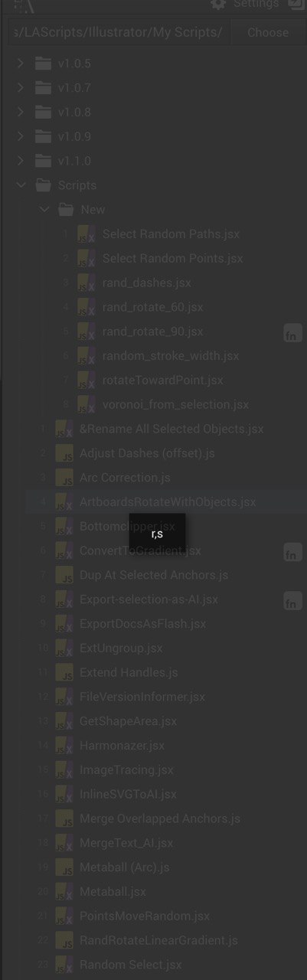
Task: Select Select Random Paths.jsx entry
Action: click(171, 234)
